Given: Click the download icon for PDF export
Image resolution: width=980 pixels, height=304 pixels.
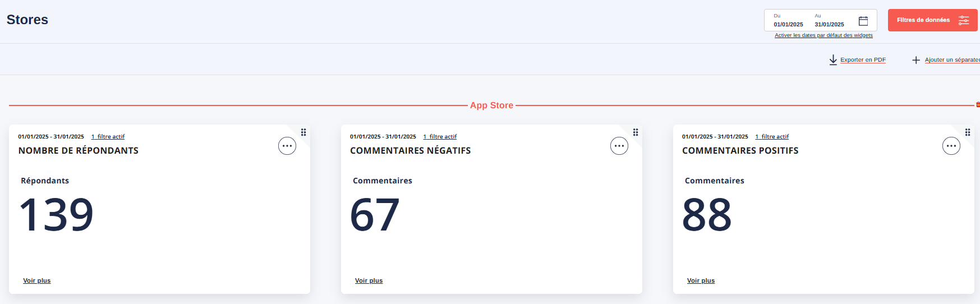Looking at the screenshot, I should point(833,60).
